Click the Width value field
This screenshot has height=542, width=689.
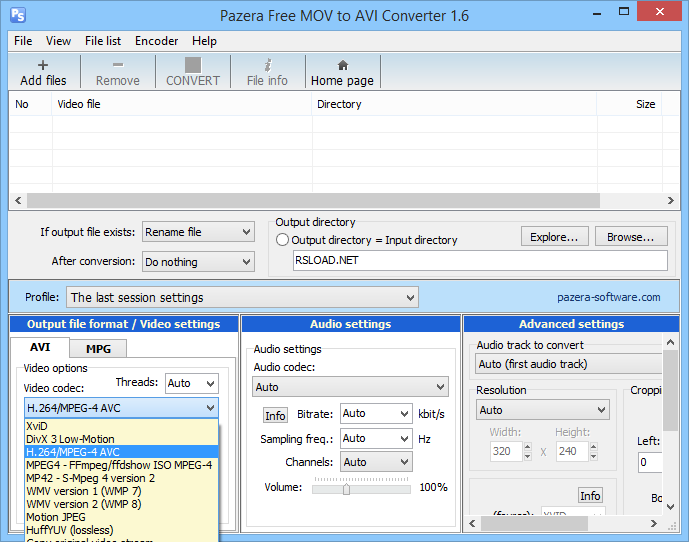pyautogui.click(x=506, y=451)
